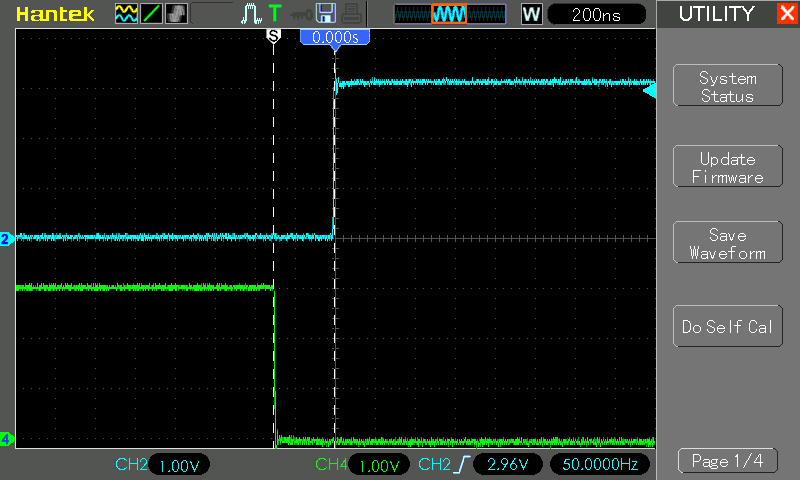Click the waveform memory overview bar

450,14
